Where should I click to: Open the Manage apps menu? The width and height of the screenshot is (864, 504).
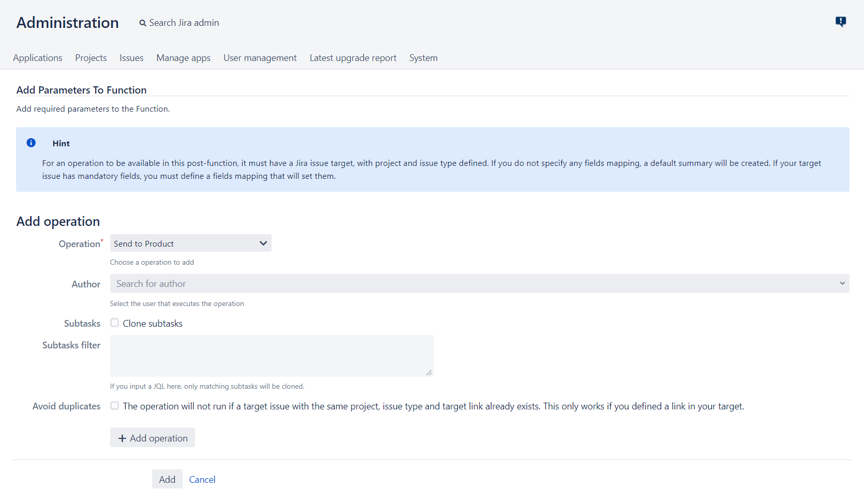183,58
